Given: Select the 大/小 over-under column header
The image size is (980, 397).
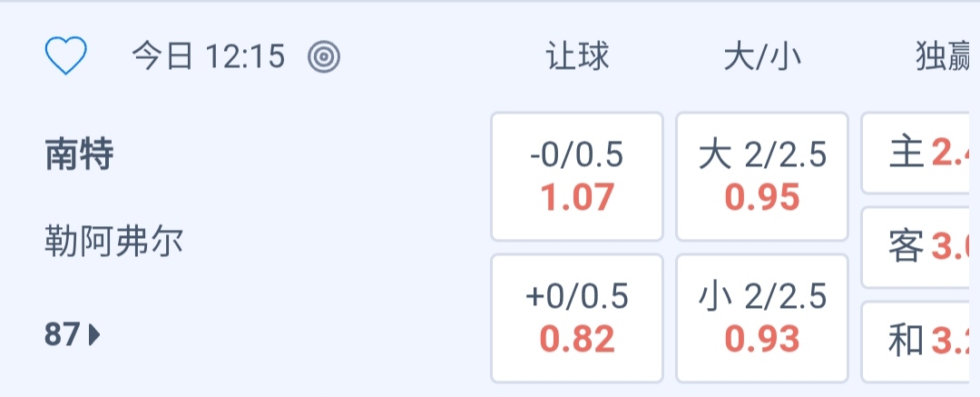Looking at the screenshot, I should click(x=762, y=57).
